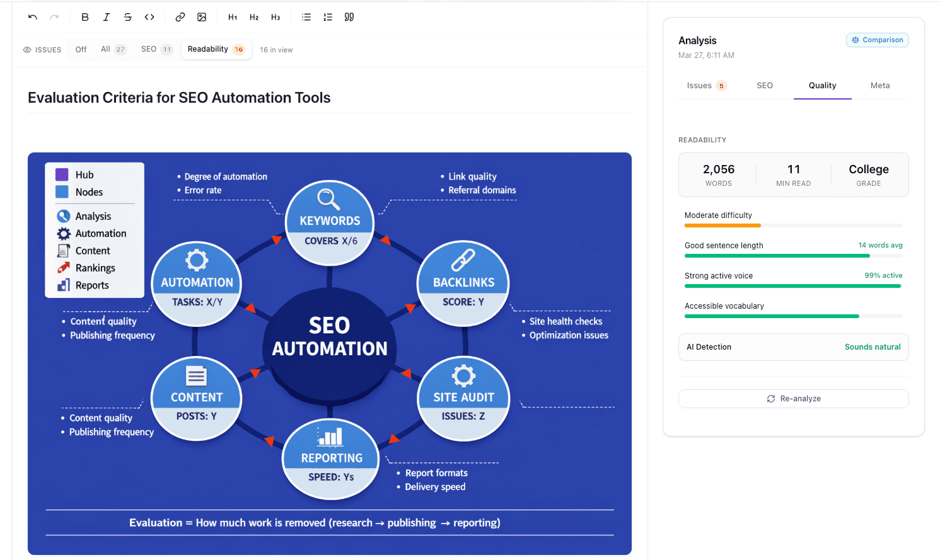Insert a blockquote
The width and height of the screenshot is (940, 560).
point(349,17)
